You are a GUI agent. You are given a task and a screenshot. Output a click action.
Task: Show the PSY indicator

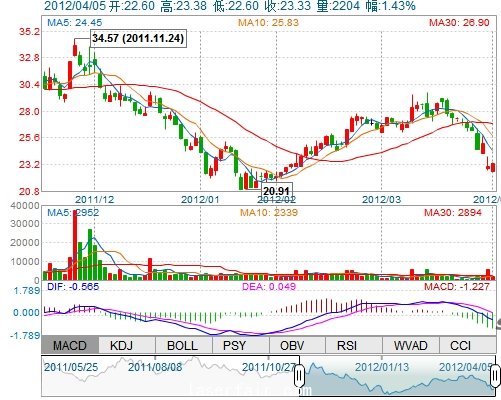coord(234,345)
